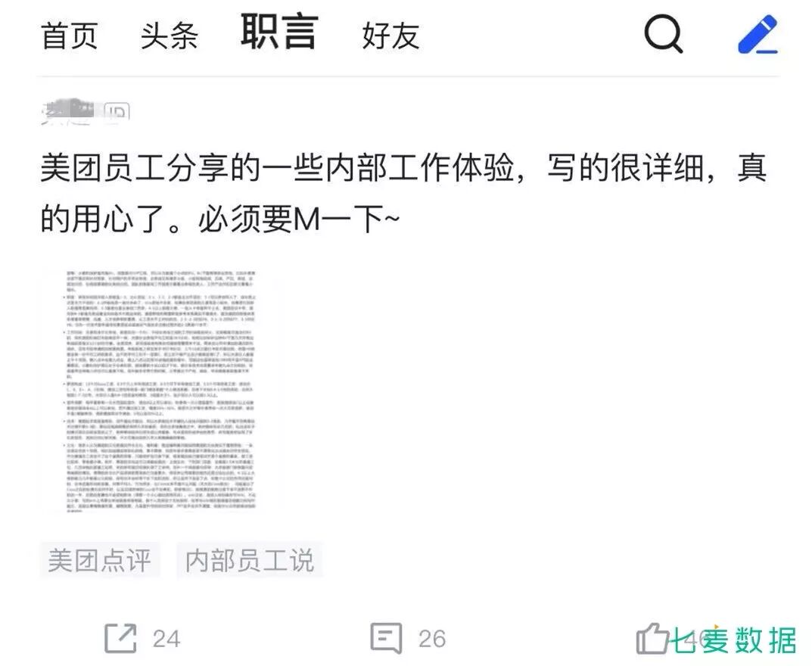The height and width of the screenshot is (666, 812).
Task: Select the 职言 tab
Action: [280, 32]
